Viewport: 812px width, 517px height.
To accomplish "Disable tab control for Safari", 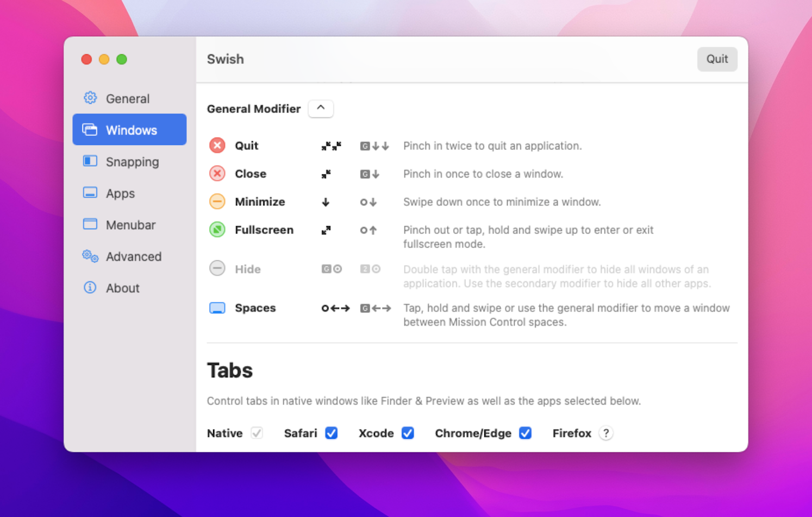I will pos(332,433).
